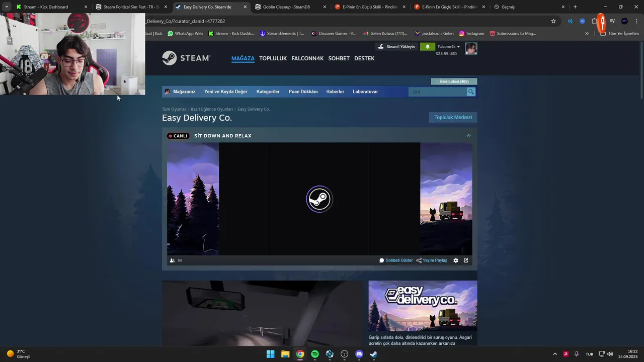The image size is (644, 362).
Task: Open Kategoriler menu
Action: point(268,92)
